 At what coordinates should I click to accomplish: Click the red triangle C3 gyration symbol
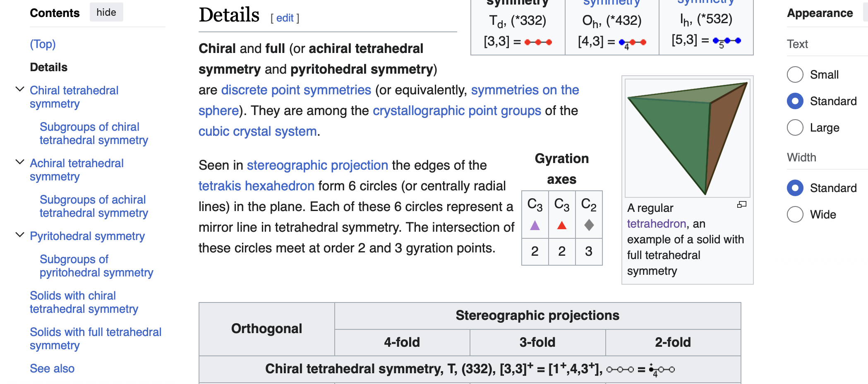point(562,225)
